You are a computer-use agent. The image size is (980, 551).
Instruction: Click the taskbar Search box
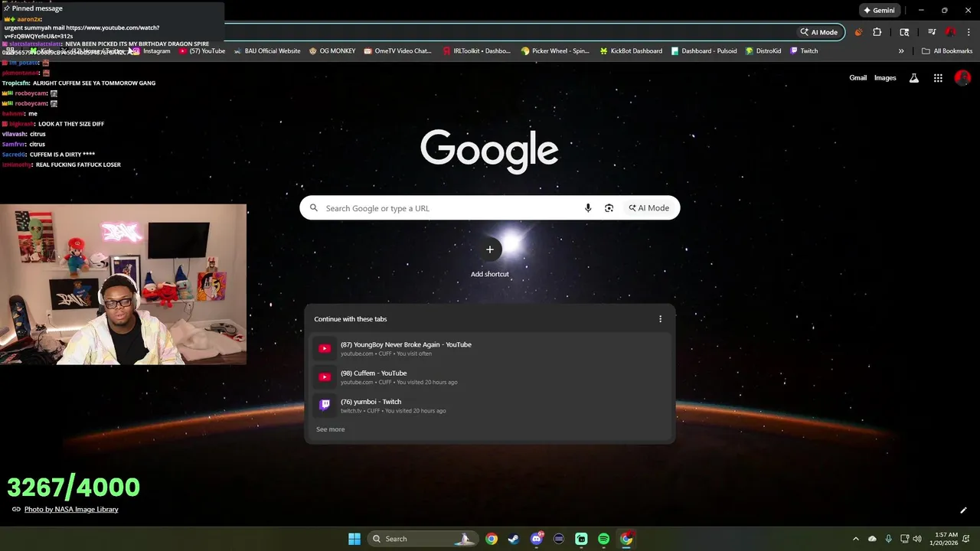pyautogui.click(x=423, y=539)
